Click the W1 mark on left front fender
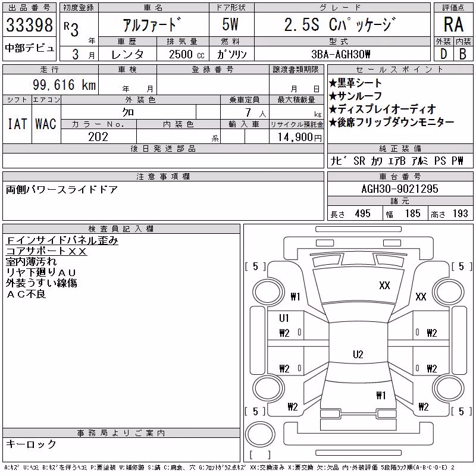This screenshot has width=476, height=476. (x=295, y=296)
